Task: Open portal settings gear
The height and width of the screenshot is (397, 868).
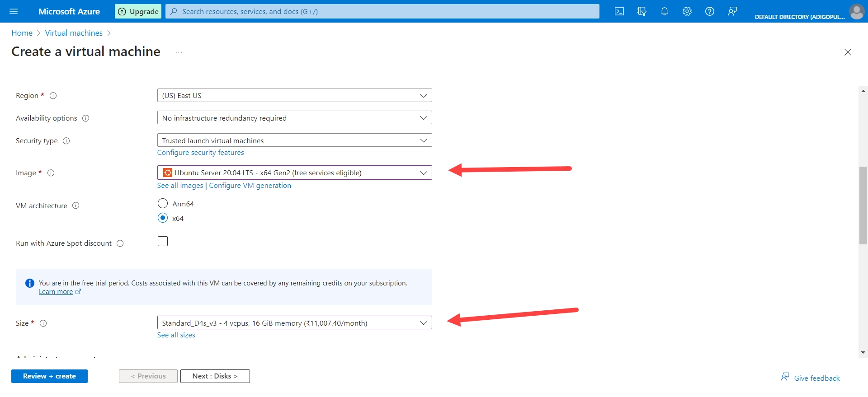Action: click(x=687, y=11)
